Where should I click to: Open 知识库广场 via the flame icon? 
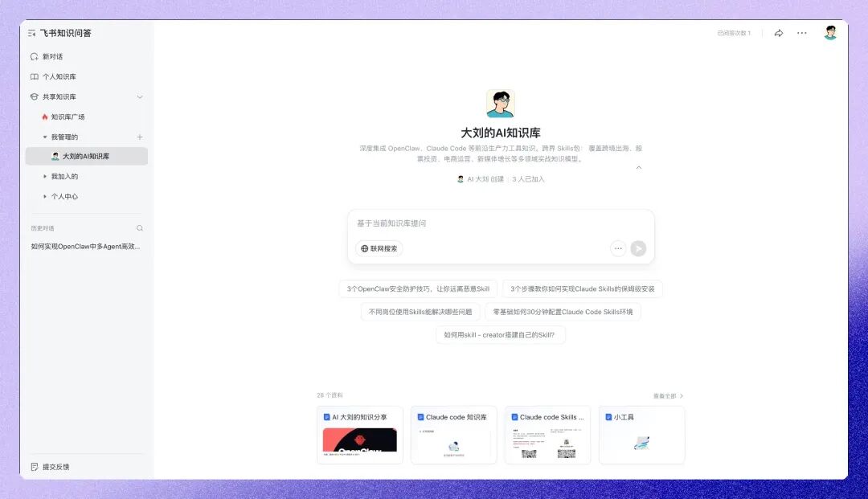click(47, 116)
